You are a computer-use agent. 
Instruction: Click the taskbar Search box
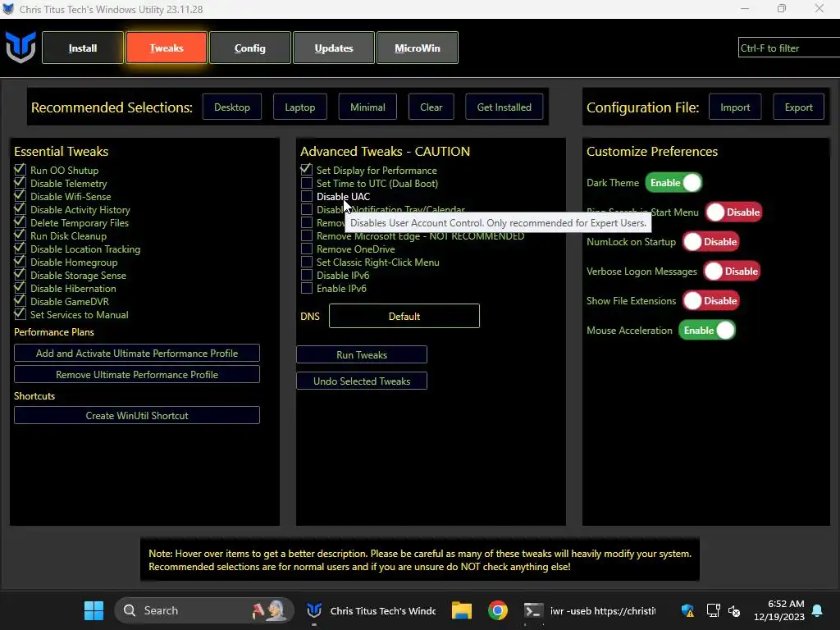tap(204, 610)
